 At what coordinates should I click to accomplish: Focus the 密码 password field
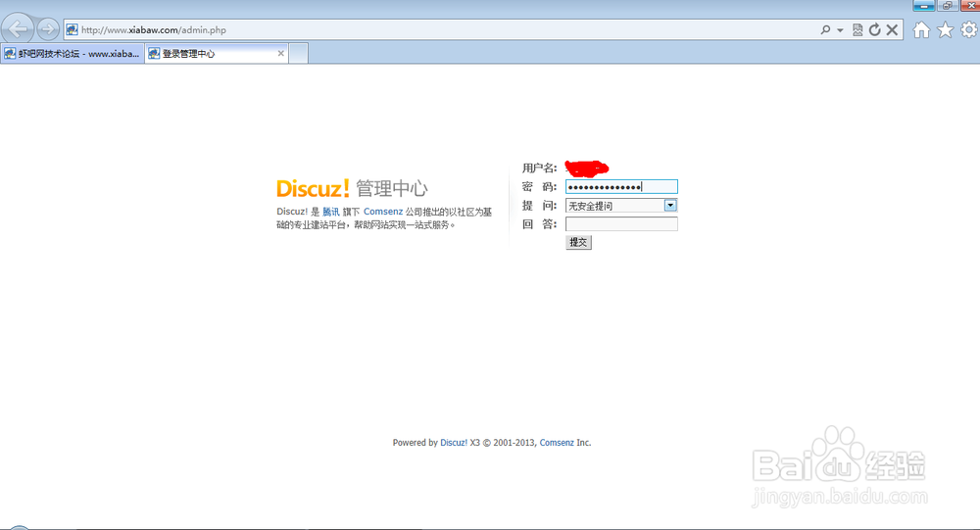621,187
